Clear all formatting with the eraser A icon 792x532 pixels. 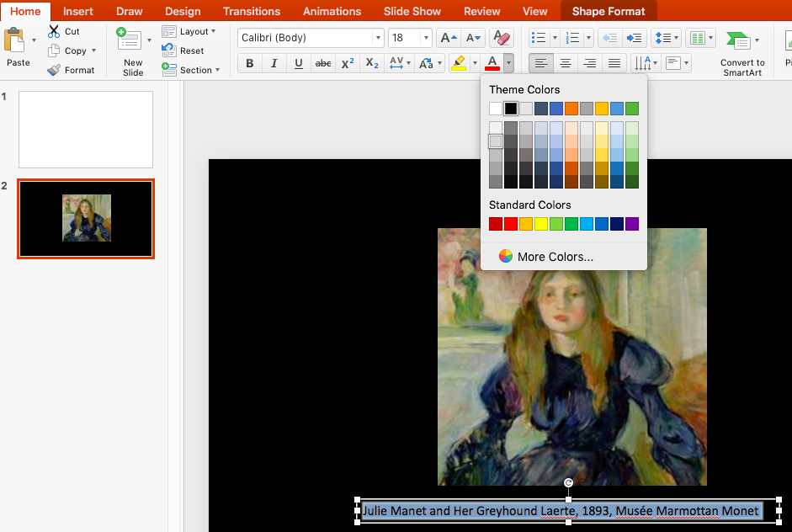click(x=502, y=38)
